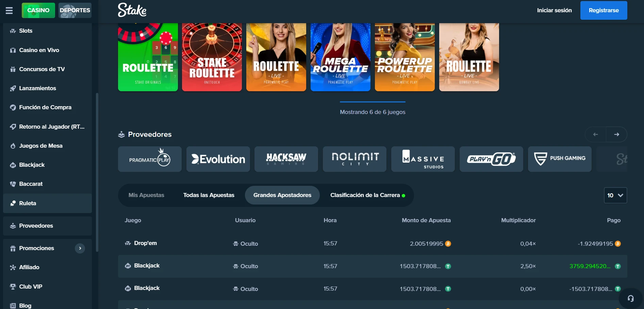
Task: Open the Pragmatic Play provider
Action: point(150,159)
